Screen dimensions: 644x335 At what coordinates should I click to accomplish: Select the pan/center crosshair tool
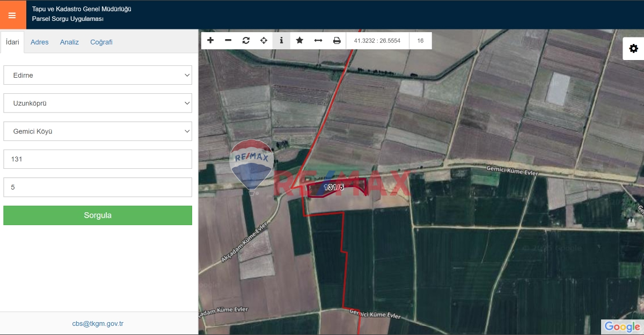click(x=264, y=40)
